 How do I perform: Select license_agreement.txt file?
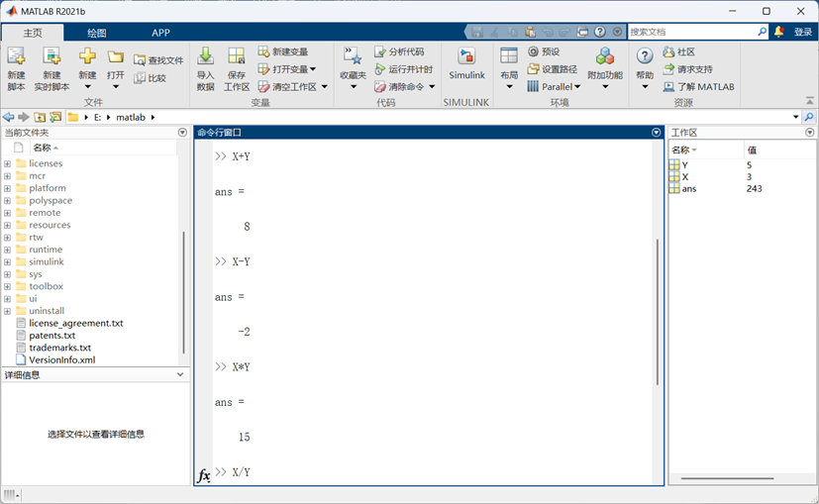click(x=75, y=323)
